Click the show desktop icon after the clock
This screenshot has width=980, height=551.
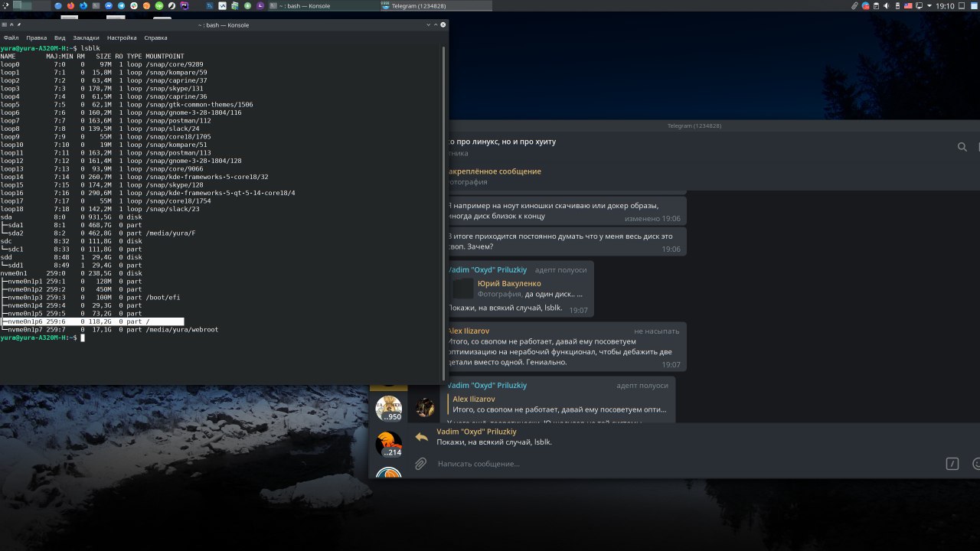962,5
